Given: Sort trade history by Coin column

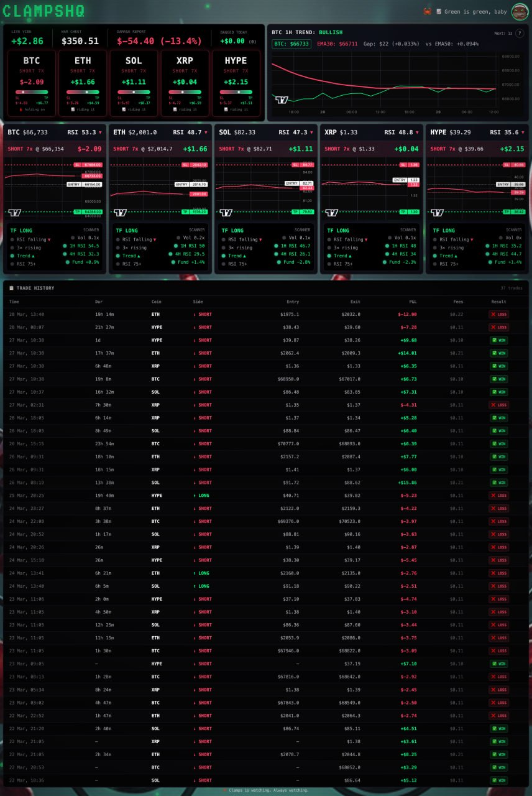Looking at the screenshot, I should (156, 302).
